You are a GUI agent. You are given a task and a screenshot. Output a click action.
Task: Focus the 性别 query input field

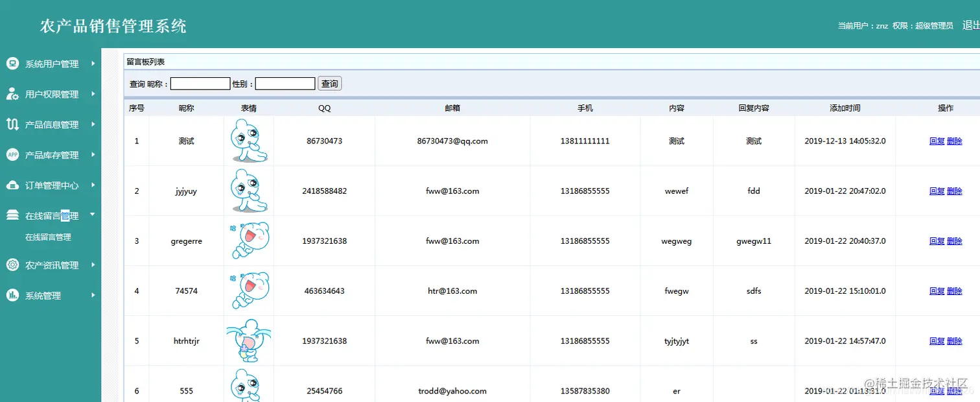285,84
